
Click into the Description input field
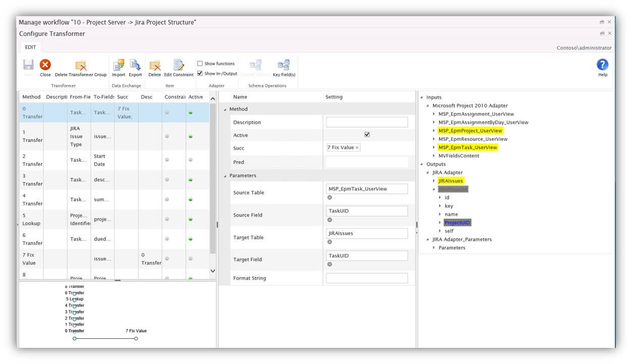coord(367,122)
